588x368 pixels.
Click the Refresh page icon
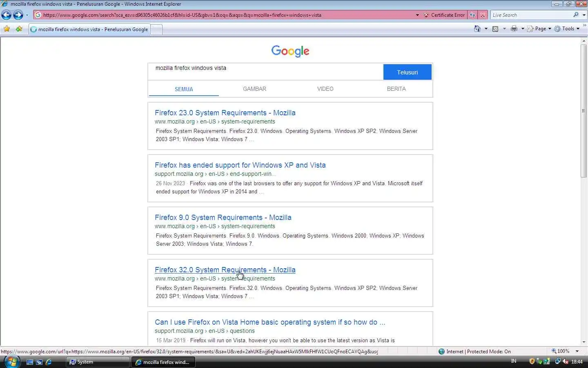(472, 15)
